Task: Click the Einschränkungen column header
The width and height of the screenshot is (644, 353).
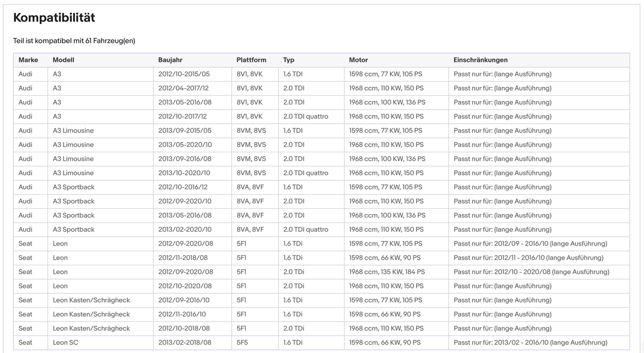Action: pyautogui.click(x=480, y=60)
